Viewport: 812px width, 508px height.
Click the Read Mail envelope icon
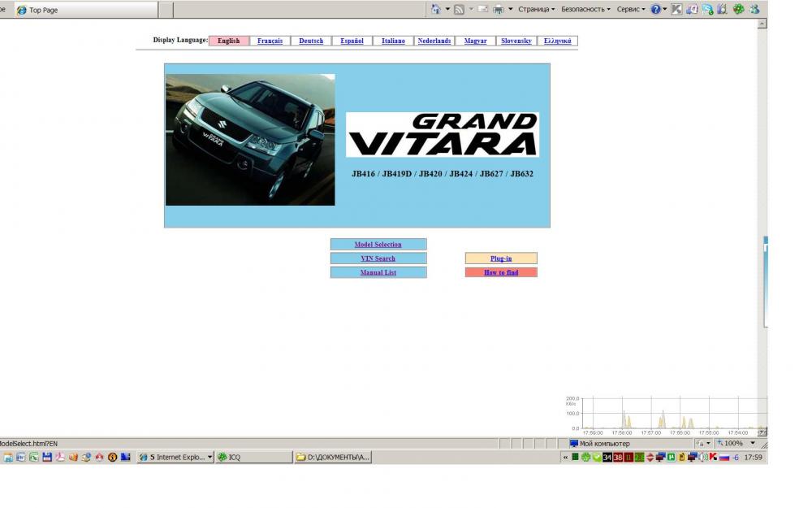pyautogui.click(x=482, y=10)
